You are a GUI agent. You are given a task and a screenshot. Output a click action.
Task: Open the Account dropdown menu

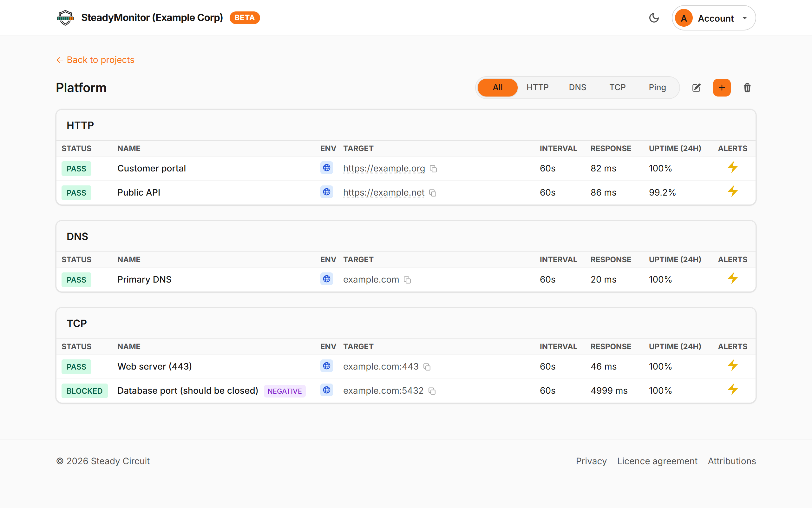click(x=714, y=18)
